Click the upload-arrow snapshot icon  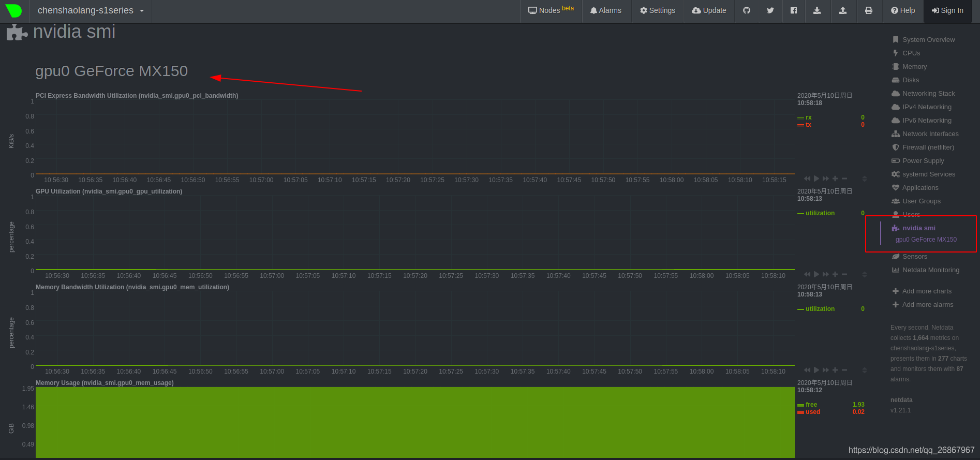[x=843, y=10]
